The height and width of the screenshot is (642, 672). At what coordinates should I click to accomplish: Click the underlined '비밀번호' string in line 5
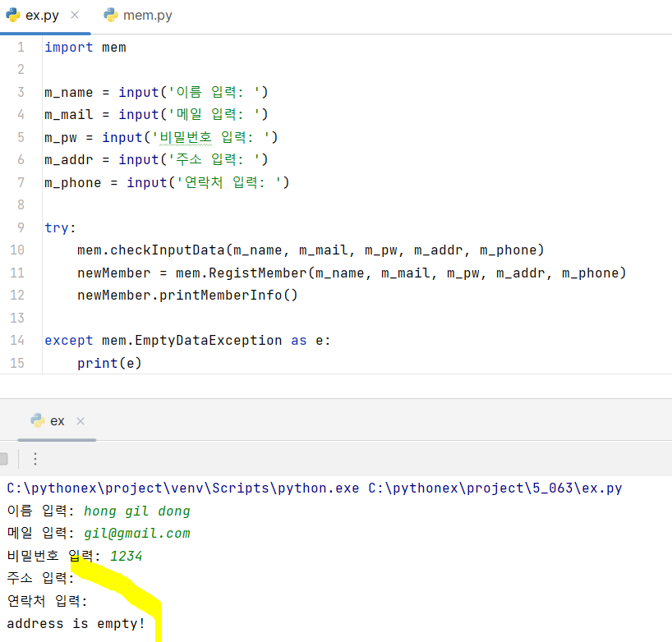coord(186,137)
